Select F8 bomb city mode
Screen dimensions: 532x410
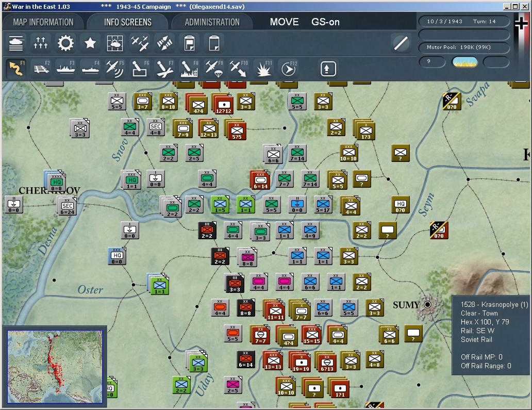189,68
